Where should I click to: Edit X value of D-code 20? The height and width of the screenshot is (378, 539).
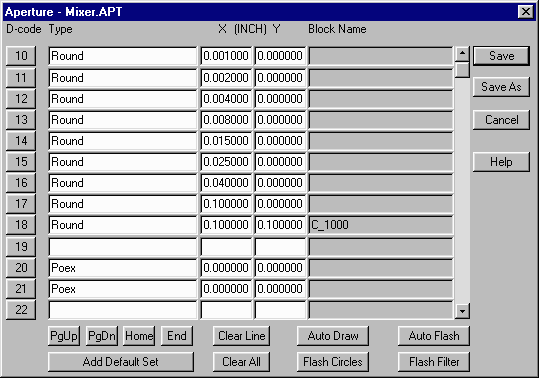226,268
